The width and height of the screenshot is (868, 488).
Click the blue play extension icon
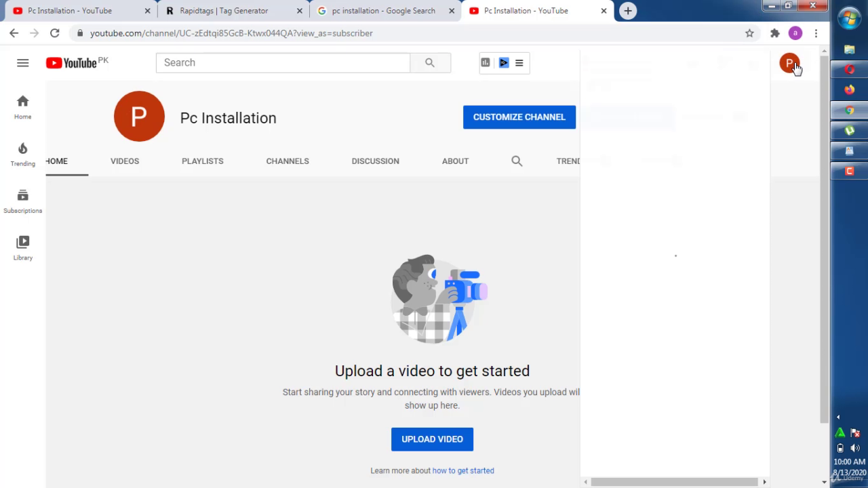(504, 63)
